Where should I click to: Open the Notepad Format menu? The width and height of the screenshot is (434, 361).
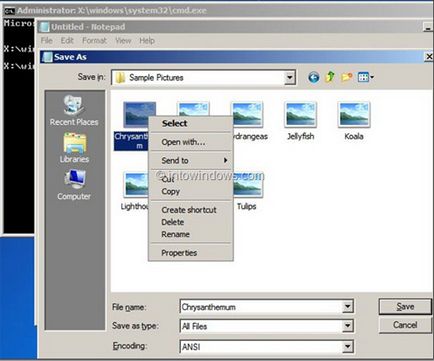click(x=94, y=41)
